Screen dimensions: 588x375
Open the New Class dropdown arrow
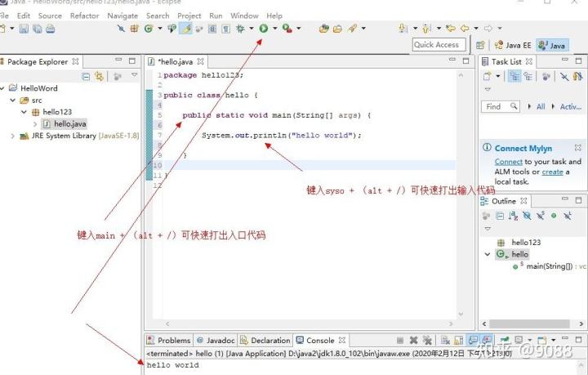click(160, 28)
